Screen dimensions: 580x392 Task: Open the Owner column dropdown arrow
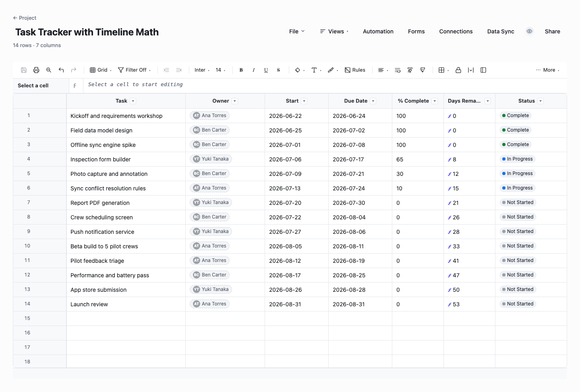pos(235,101)
